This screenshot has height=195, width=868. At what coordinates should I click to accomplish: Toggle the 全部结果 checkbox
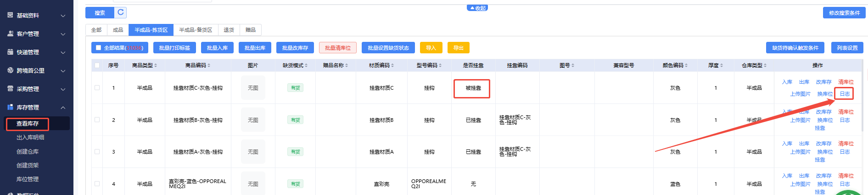tap(98, 48)
